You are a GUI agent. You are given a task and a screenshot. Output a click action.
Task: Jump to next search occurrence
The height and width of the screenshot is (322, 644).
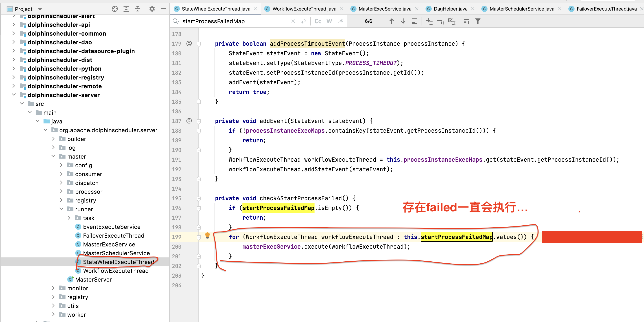coord(403,21)
